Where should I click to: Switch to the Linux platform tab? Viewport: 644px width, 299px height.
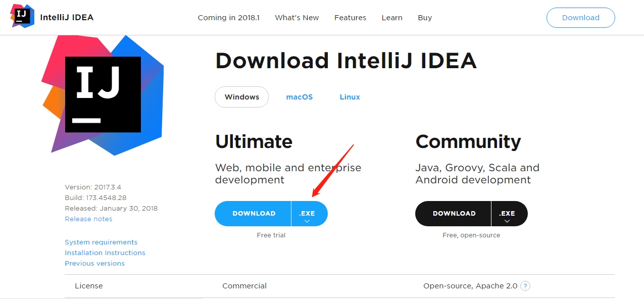tap(350, 97)
